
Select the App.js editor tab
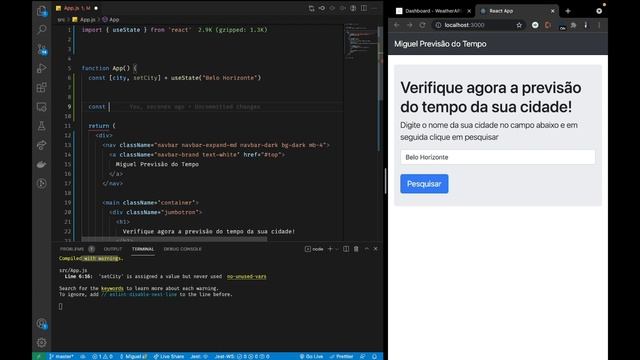(x=77, y=8)
